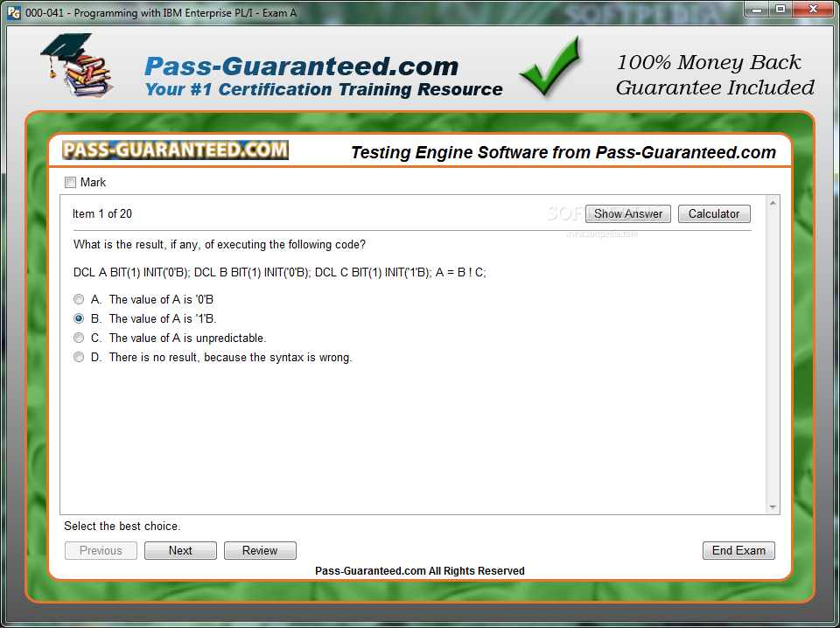The height and width of the screenshot is (628, 840).
Task: Click 'Your #1 Certification Training Resource' tagline
Action: click(324, 89)
